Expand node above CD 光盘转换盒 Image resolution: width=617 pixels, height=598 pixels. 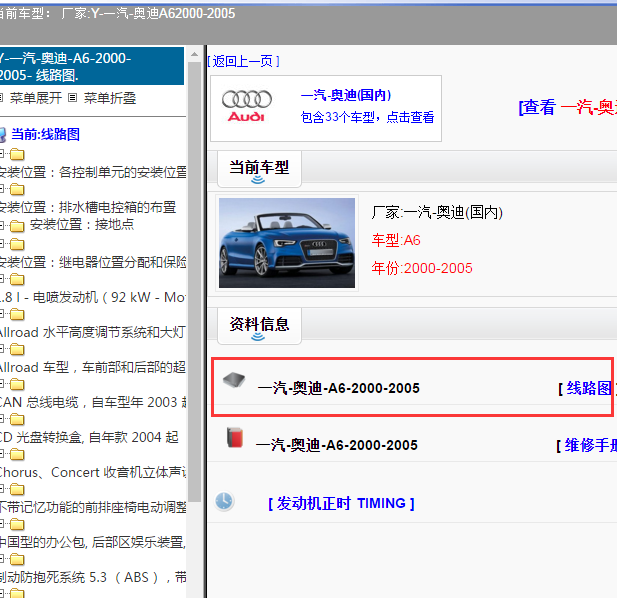[x=2, y=419]
